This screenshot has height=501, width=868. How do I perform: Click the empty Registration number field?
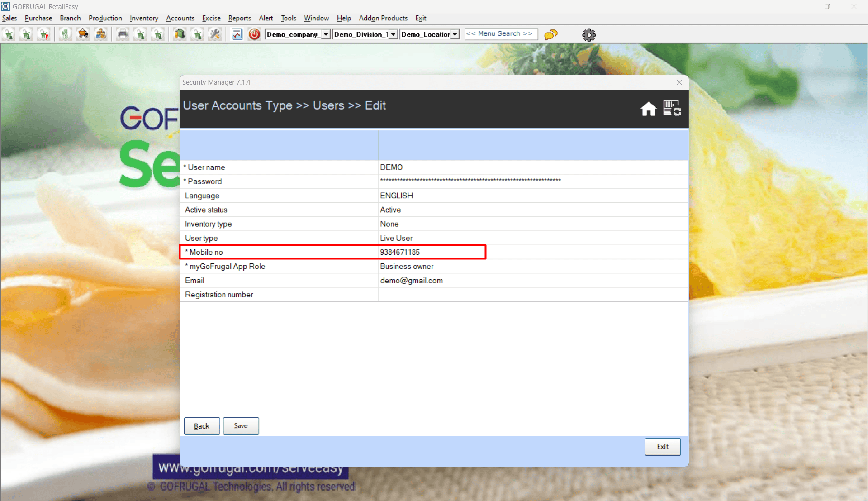click(533, 295)
